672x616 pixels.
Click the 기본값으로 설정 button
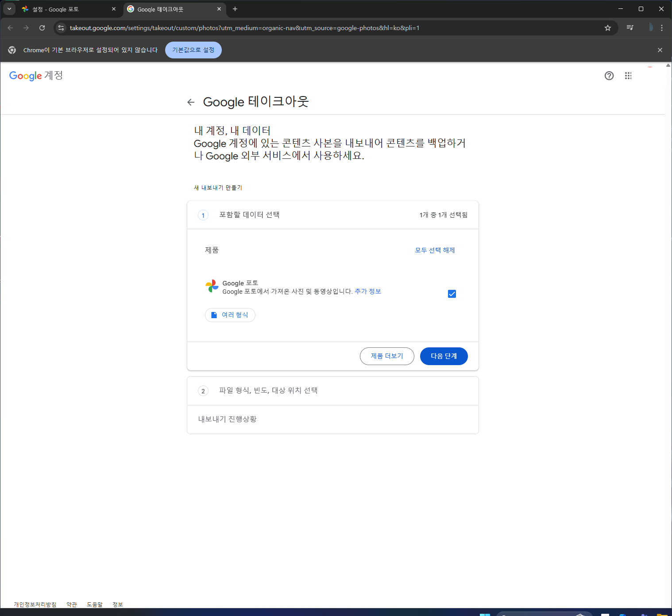coord(193,50)
